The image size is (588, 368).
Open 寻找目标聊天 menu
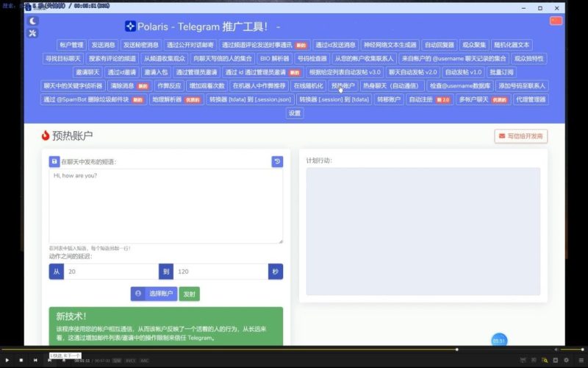(63, 59)
